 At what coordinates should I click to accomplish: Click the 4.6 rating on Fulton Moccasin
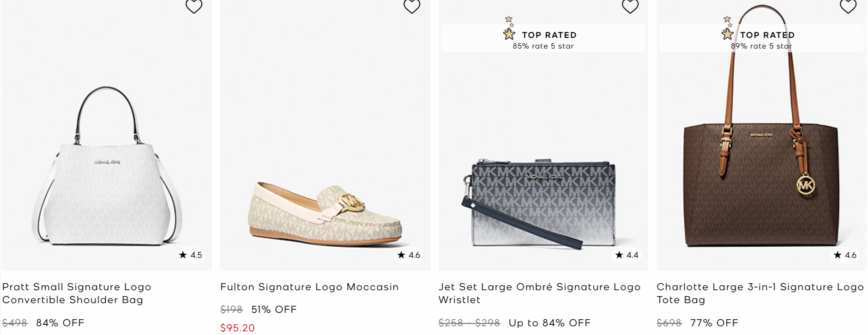coord(409,255)
